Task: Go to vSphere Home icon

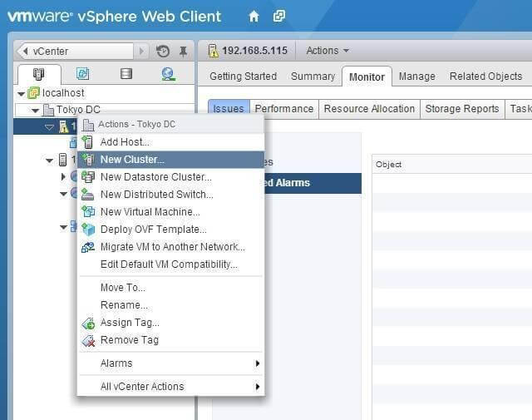Action: tap(254, 17)
